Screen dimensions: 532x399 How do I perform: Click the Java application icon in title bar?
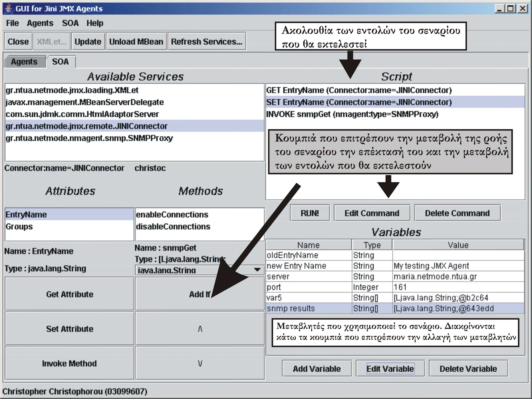[x=9, y=9]
